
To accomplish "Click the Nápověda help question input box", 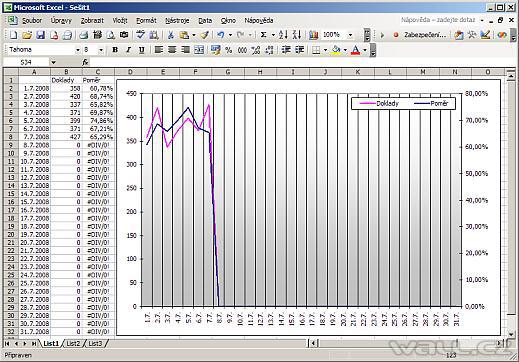I will (438, 20).
